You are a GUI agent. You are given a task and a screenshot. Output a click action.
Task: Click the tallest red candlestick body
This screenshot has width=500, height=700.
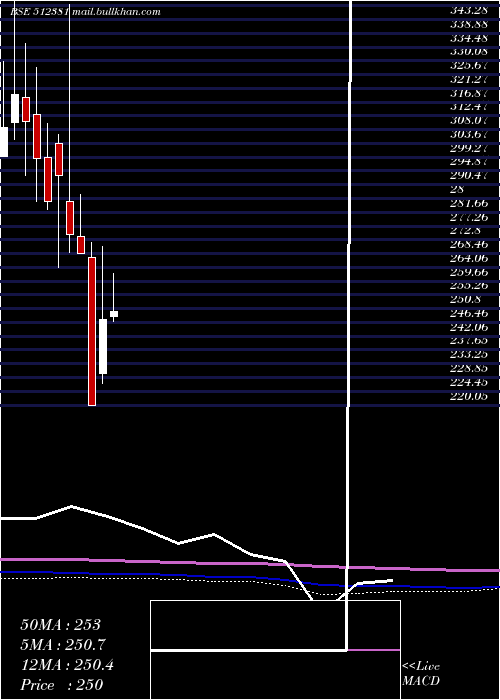[x=92, y=331]
